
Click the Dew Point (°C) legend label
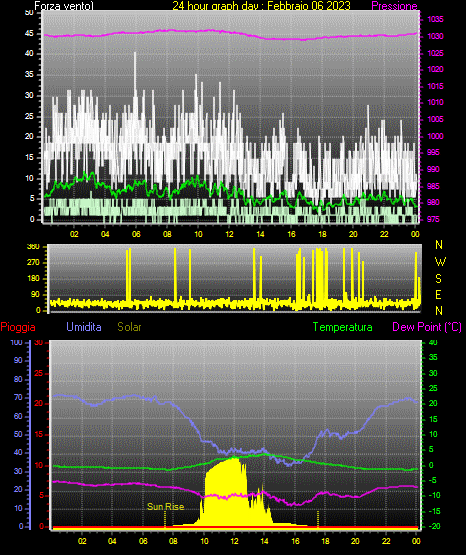(427, 327)
